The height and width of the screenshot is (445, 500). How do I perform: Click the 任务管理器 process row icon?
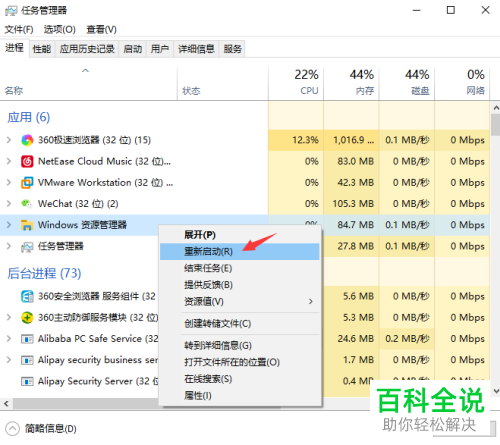pyautogui.click(x=27, y=247)
